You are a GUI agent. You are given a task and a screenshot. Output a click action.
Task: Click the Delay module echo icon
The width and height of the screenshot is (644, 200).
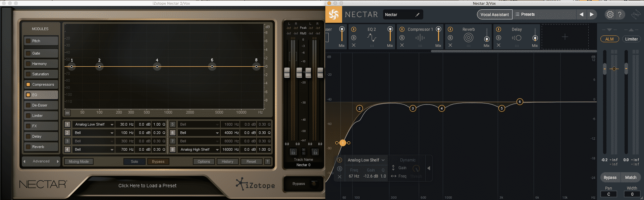point(517,38)
